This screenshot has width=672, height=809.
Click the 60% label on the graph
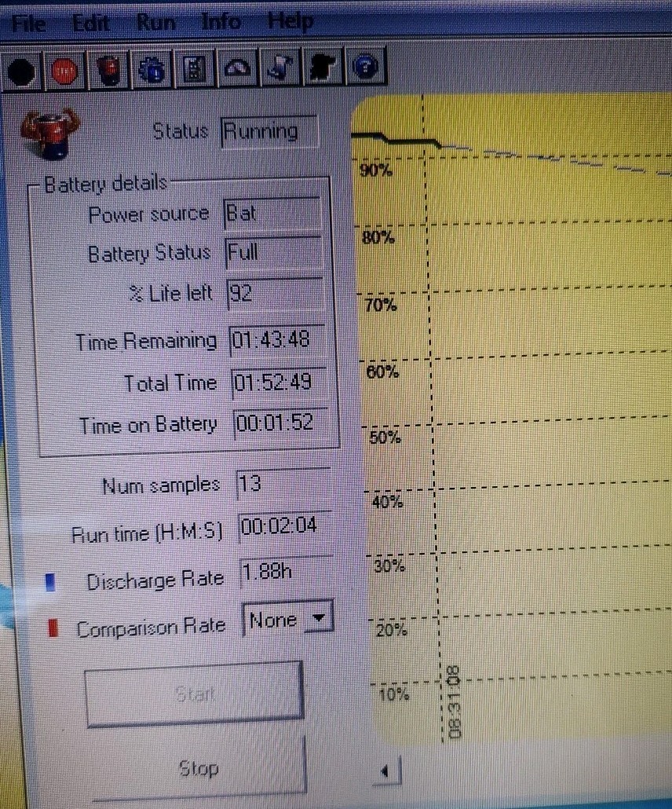[382, 372]
